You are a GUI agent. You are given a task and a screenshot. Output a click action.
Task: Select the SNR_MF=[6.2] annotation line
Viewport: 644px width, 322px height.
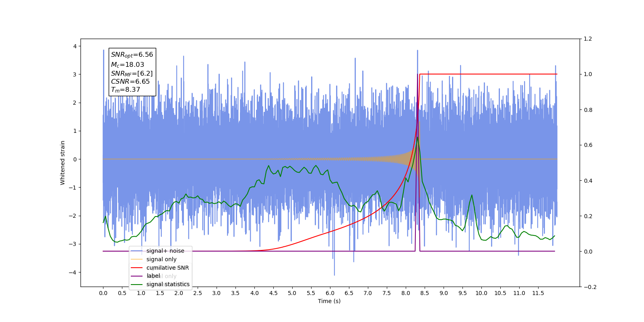point(132,73)
